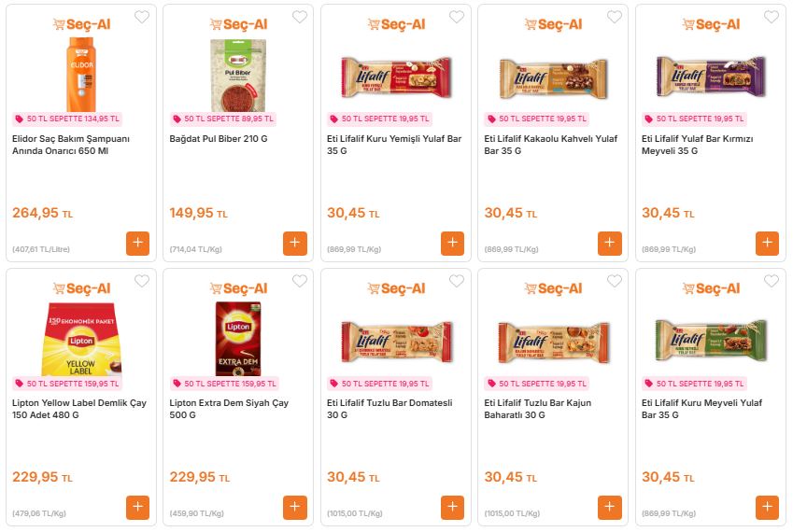Favorite Lipton Extra Dem Siyah Çay
Screen dimensions: 793x532
pyautogui.click(x=300, y=281)
